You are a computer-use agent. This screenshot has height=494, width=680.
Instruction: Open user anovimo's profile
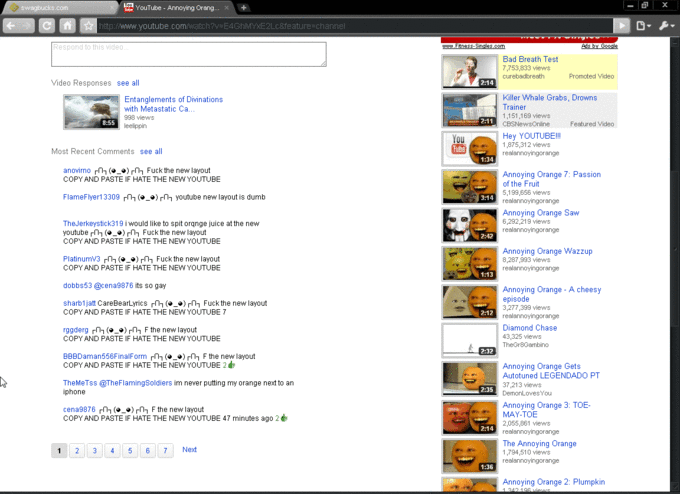pos(77,170)
